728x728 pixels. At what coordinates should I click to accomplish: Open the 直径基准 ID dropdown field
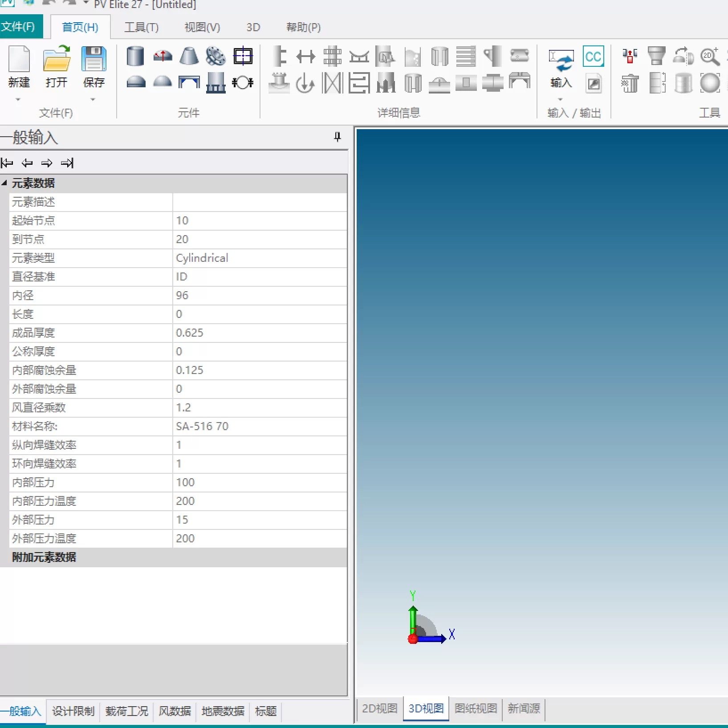(260, 277)
